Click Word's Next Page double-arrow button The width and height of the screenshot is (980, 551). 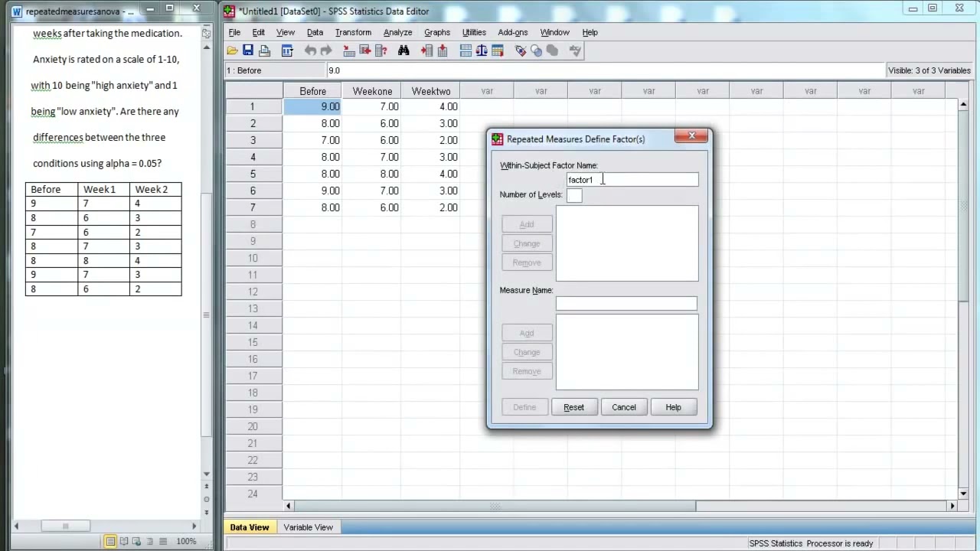click(x=207, y=512)
